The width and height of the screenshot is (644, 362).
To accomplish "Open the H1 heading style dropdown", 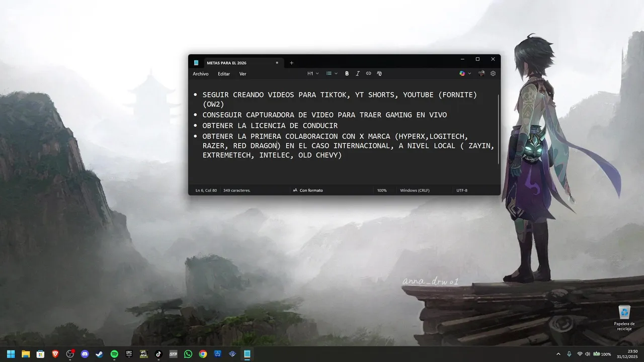I will click(x=313, y=73).
